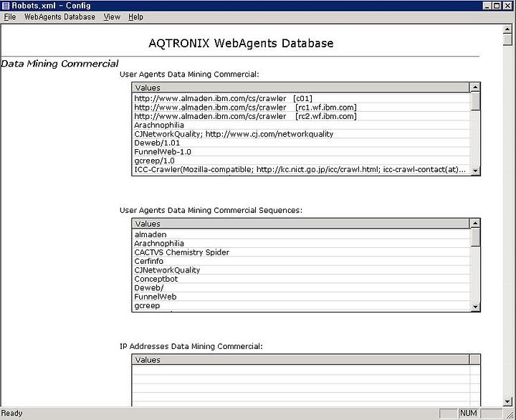Close the Robots.xml Config window
Image resolution: width=516 pixels, height=420 pixels.
[x=508, y=6]
